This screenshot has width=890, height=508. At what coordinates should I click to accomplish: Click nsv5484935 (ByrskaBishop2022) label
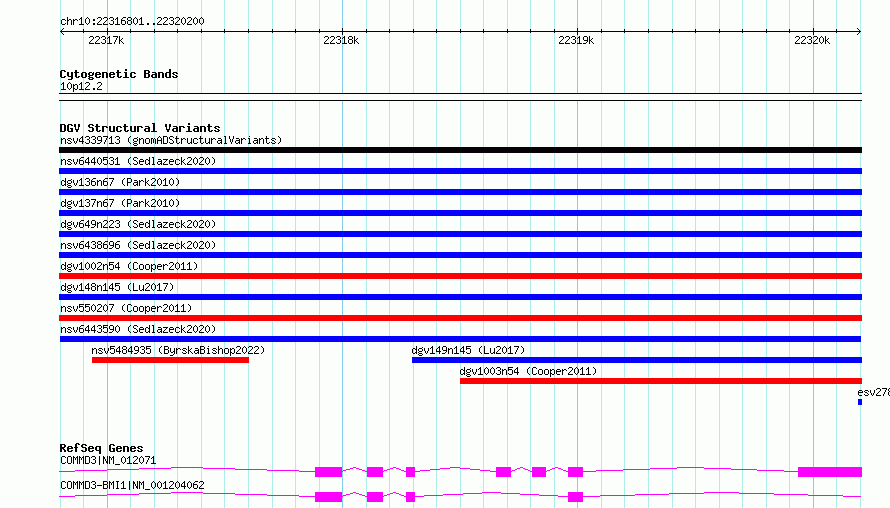(178, 350)
